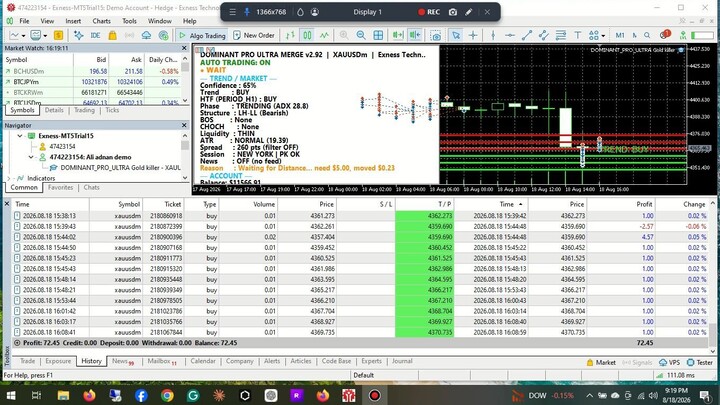Open the Exposure tab in Toolbox

[x=58, y=361]
